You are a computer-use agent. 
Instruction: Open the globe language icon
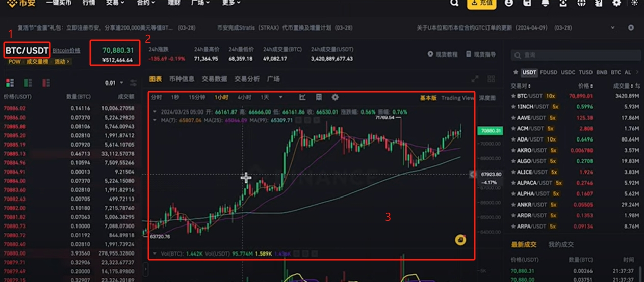[581, 3]
